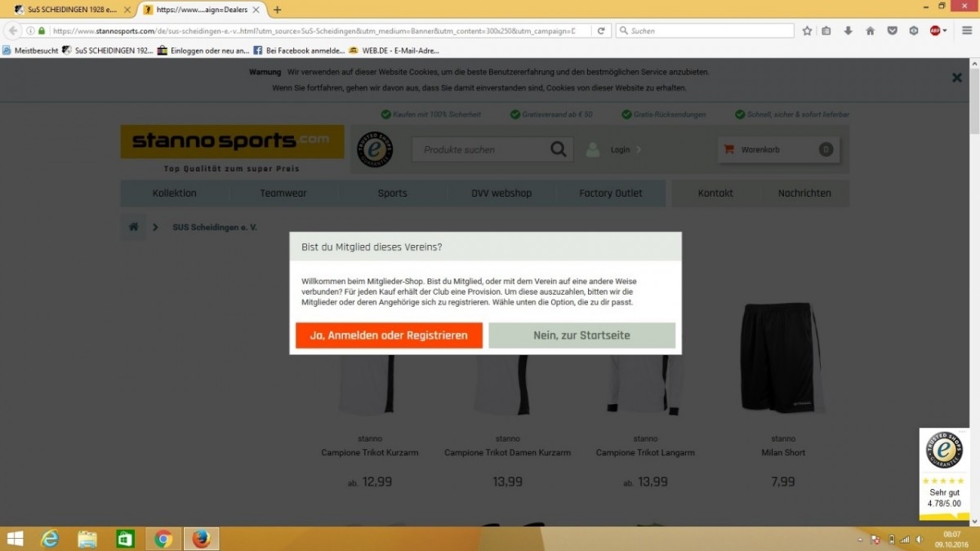Open the Trusted Shops rating badge
Viewport: 980px width, 551px height.
pyautogui.click(x=944, y=474)
